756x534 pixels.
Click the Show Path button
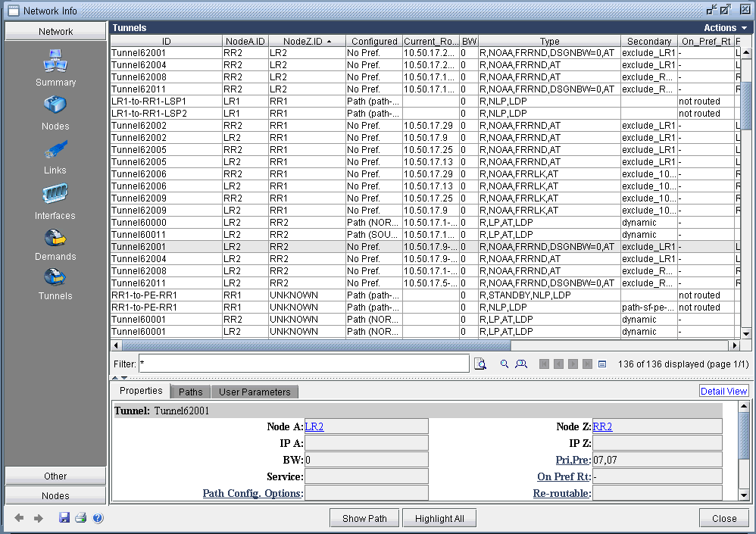pos(364,518)
